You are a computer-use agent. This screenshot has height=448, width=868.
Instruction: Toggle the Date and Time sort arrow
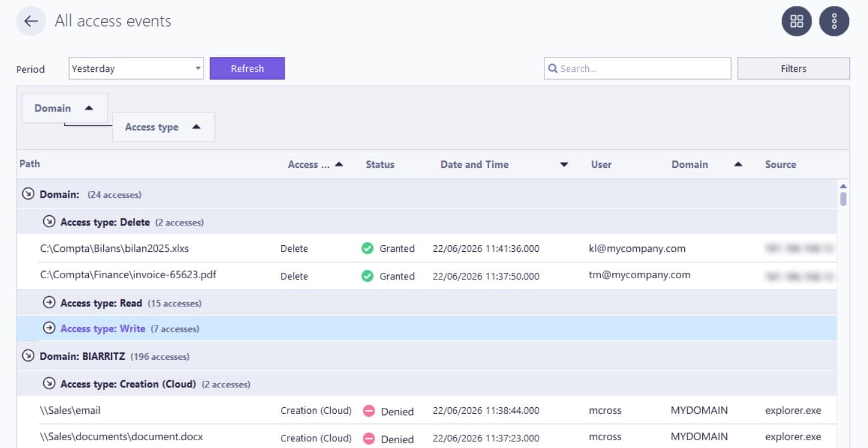(564, 165)
